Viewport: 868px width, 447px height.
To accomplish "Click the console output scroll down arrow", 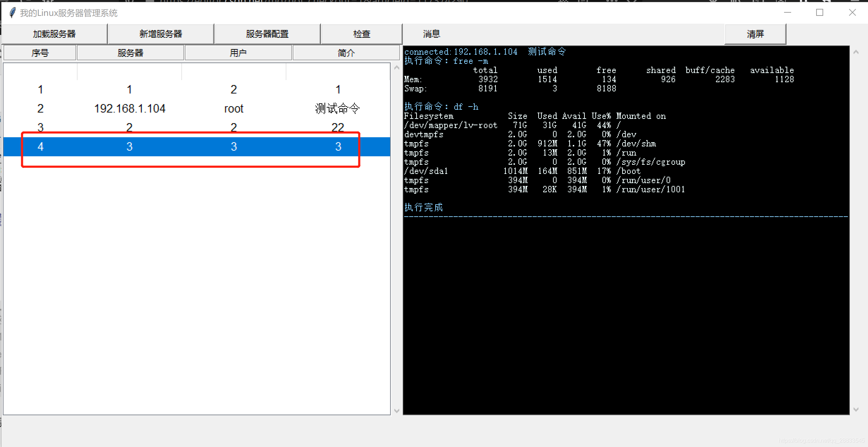I will pyautogui.click(x=856, y=409).
